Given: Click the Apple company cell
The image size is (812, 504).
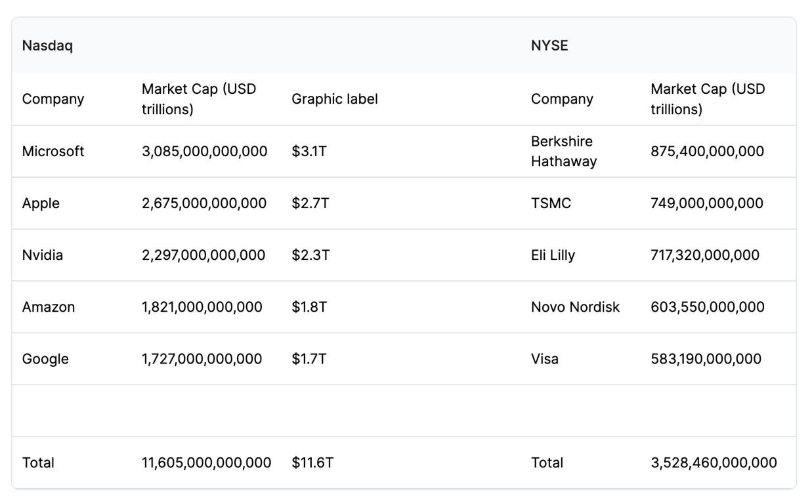Looking at the screenshot, I should [x=41, y=203].
